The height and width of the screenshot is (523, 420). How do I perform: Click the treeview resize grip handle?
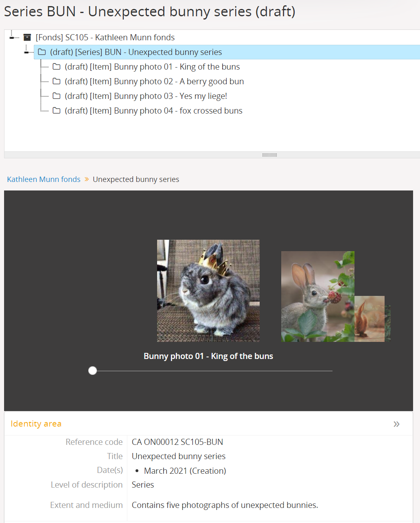(269, 155)
